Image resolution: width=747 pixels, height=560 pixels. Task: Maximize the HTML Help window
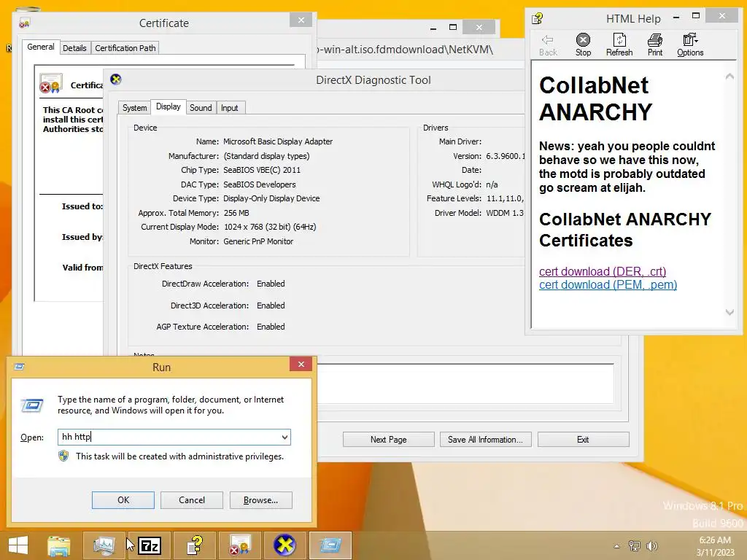(696, 16)
